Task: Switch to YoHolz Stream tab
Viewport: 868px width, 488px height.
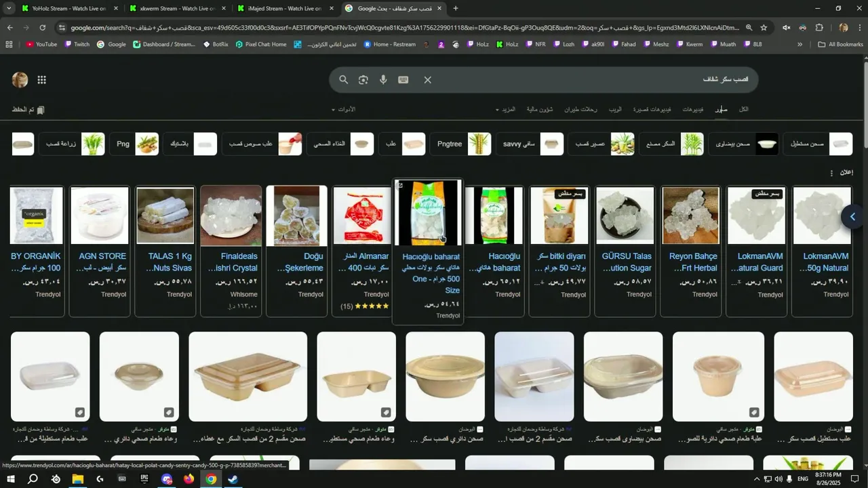Action: tap(69, 8)
